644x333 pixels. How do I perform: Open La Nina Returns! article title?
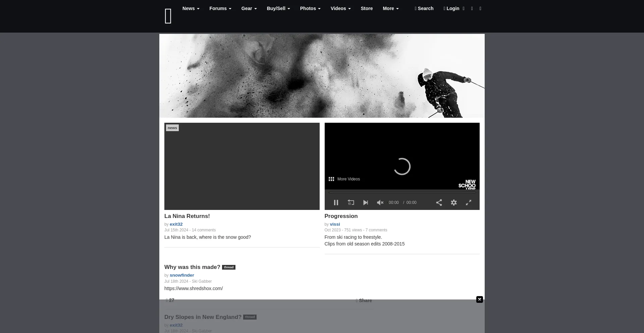(187, 216)
